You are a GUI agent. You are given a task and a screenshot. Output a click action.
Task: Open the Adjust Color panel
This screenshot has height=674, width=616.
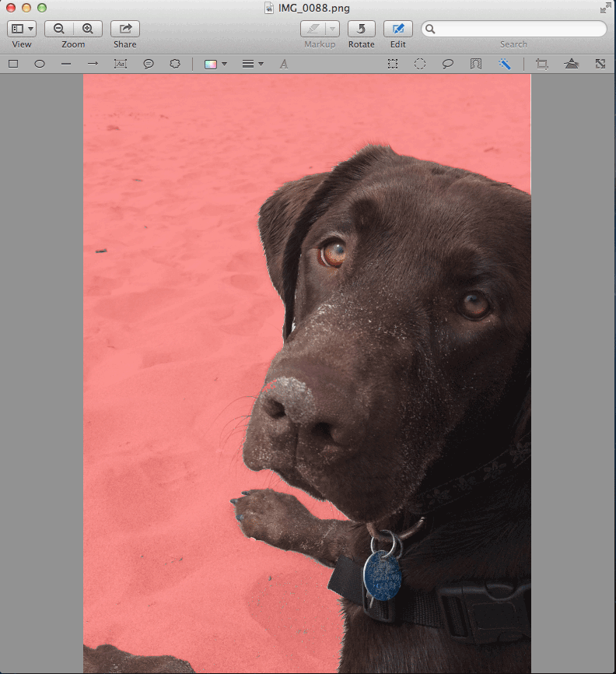point(572,64)
